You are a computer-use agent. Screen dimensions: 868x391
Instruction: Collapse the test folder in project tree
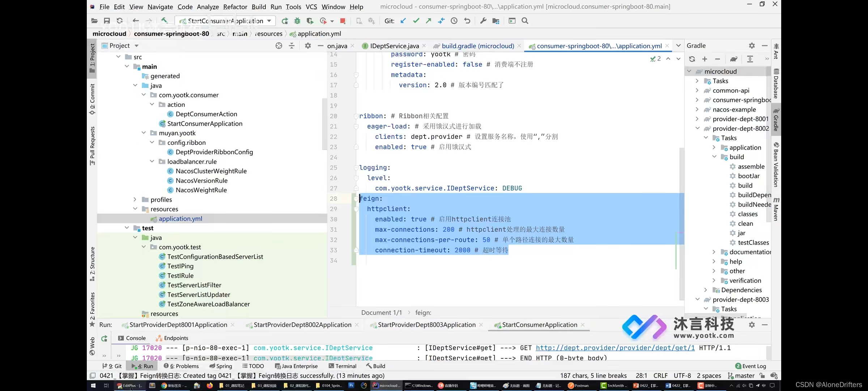pyautogui.click(x=127, y=228)
